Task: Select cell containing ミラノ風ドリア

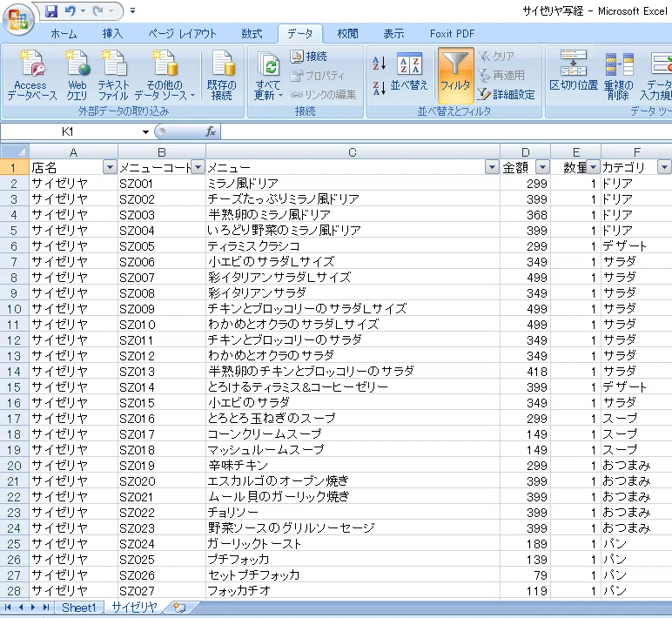Action: (x=353, y=184)
